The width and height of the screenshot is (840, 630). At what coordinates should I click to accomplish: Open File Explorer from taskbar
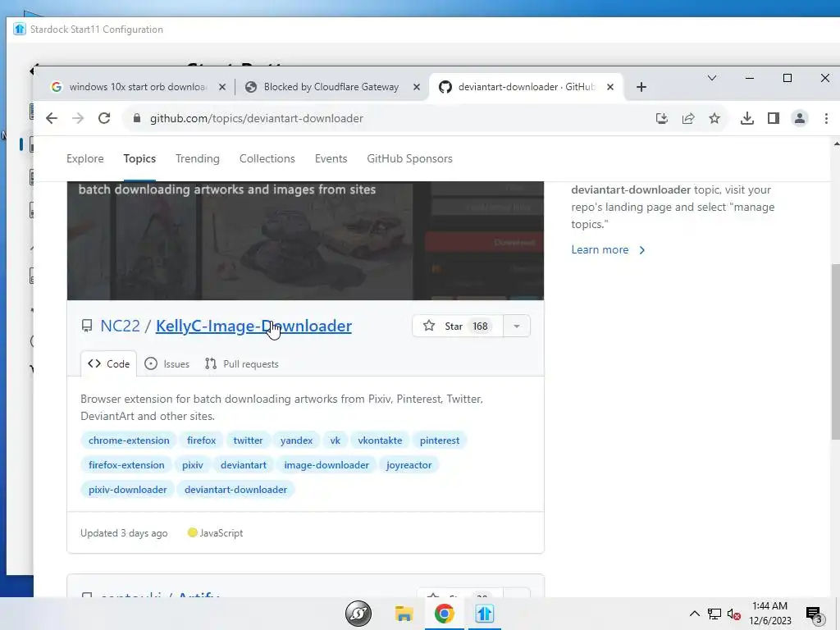404,614
